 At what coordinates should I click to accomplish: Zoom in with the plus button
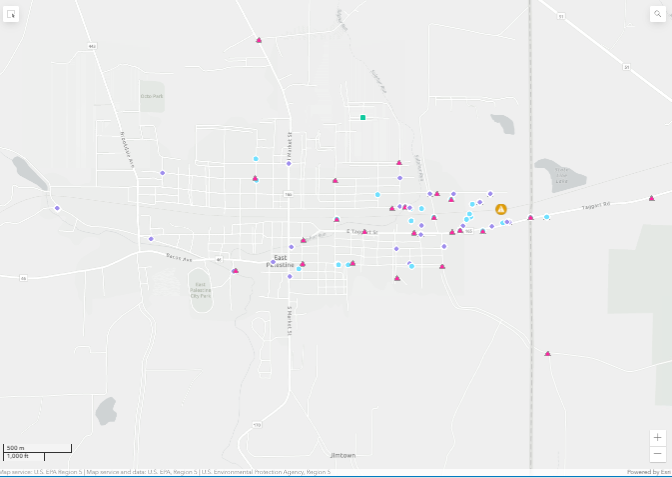[x=657, y=437]
